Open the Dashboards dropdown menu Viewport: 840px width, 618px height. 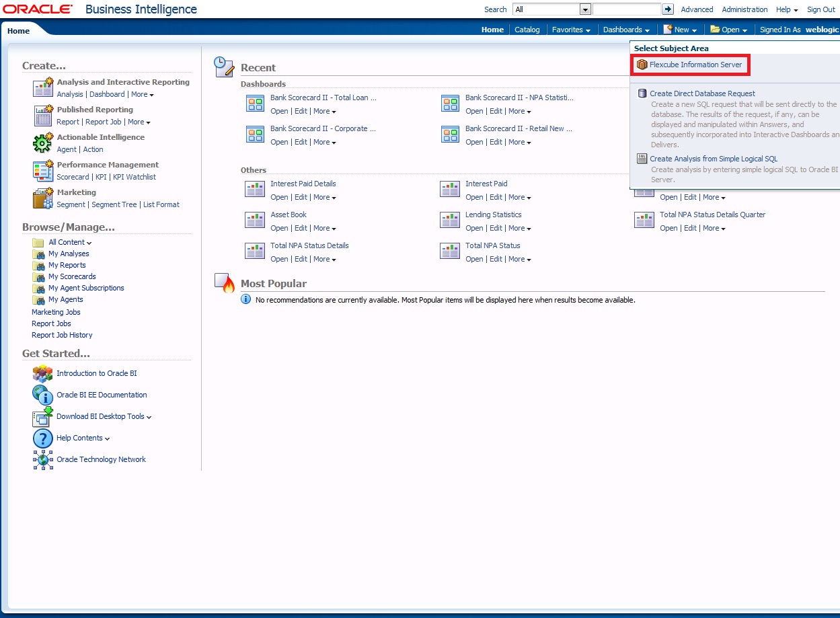click(x=626, y=30)
